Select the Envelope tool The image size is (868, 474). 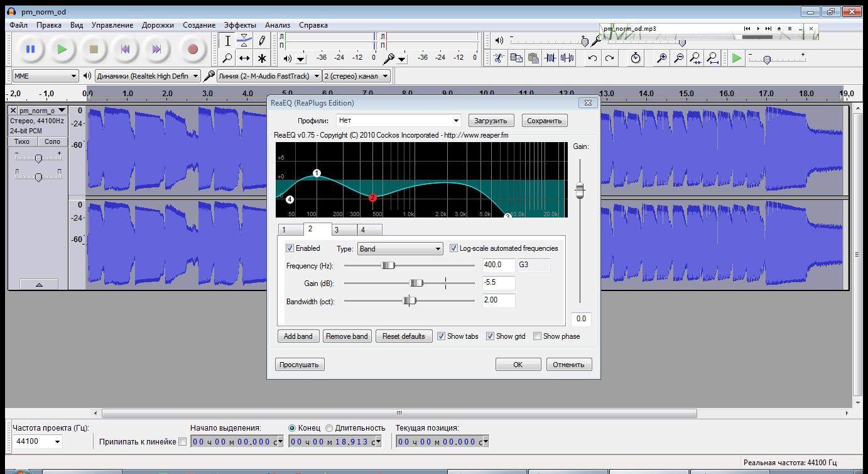tap(244, 41)
